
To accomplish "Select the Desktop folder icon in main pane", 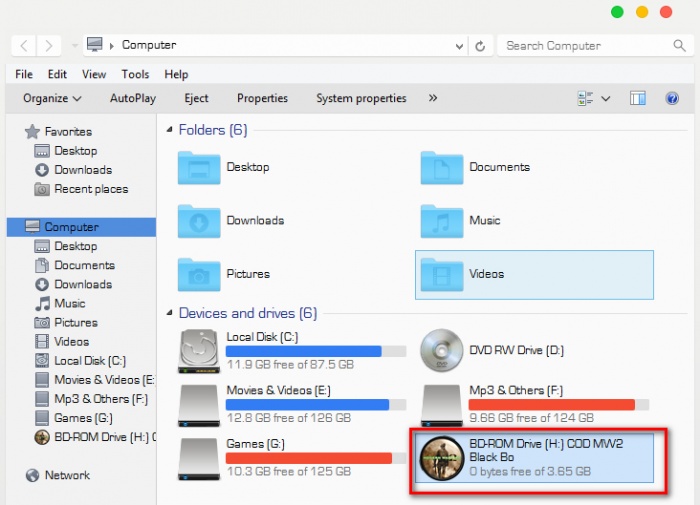I will click(199, 167).
